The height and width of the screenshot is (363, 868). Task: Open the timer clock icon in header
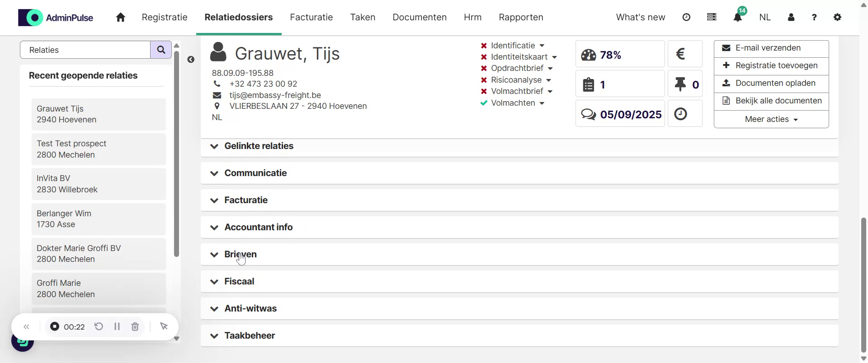686,17
